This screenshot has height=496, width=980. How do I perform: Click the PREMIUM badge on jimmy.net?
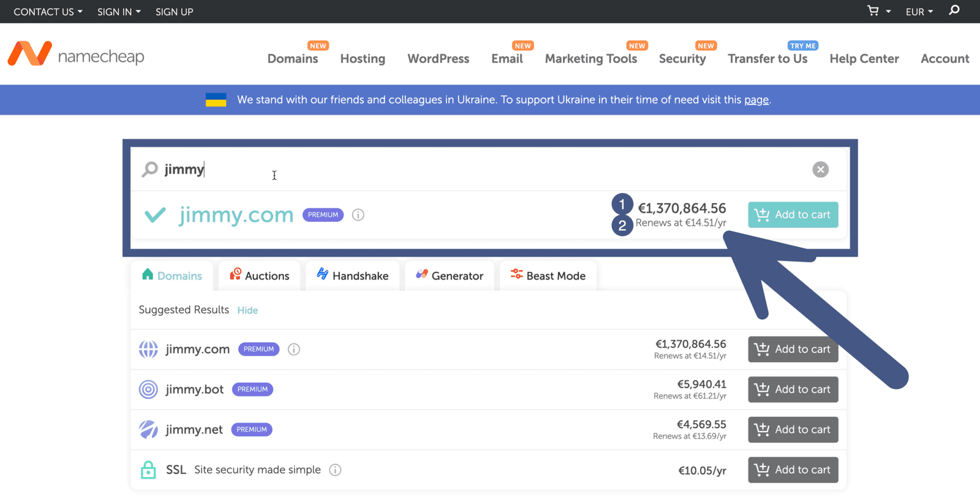click(x=252, y=430)
